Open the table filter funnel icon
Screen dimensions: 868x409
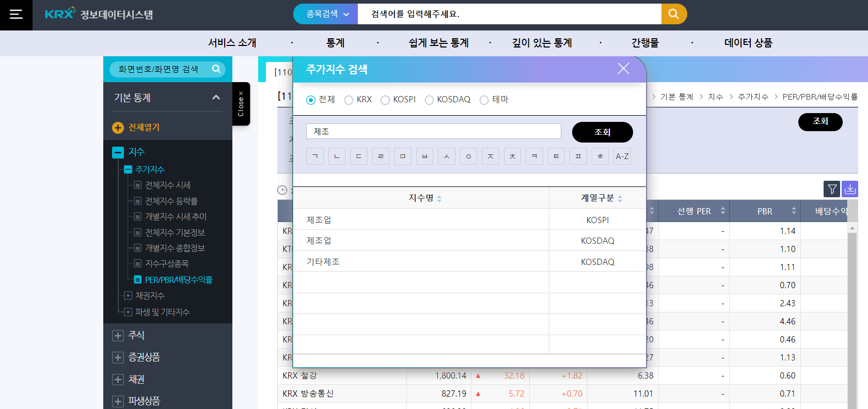pyautogui.click(x=832, y=189)
